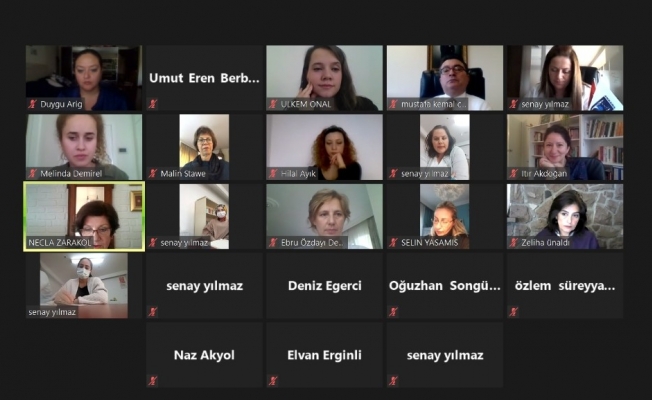Click muted mic icon on Duygu Arig tile

pos(32,104)
